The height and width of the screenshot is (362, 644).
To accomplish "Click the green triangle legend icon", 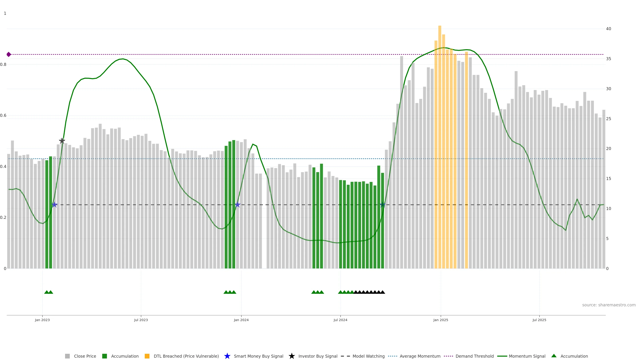I will [554, 356].
